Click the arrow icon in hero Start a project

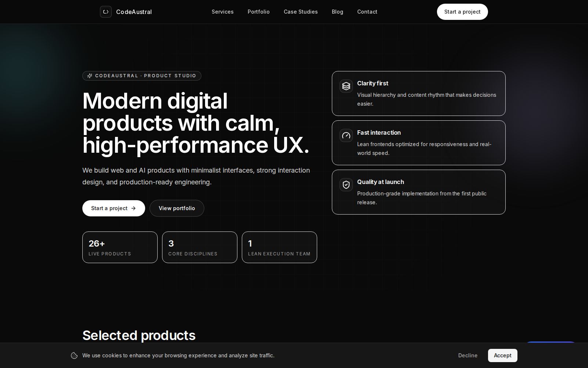pos(133,208)
